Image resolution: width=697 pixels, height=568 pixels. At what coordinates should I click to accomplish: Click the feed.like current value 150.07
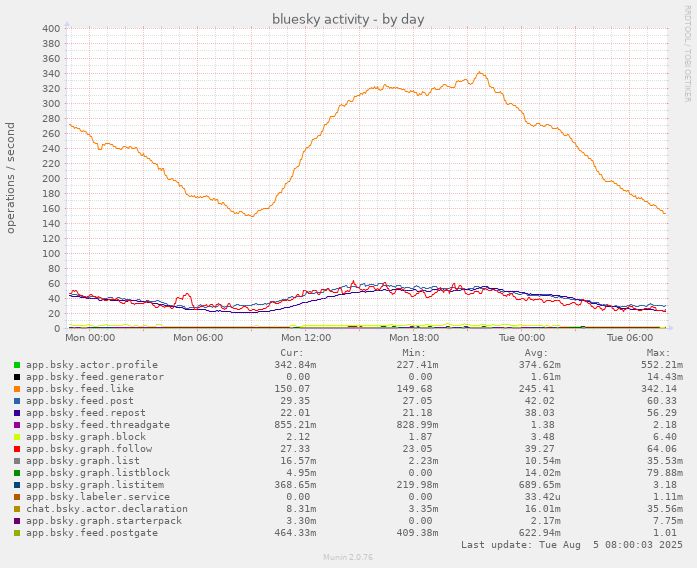click(292, 389)
